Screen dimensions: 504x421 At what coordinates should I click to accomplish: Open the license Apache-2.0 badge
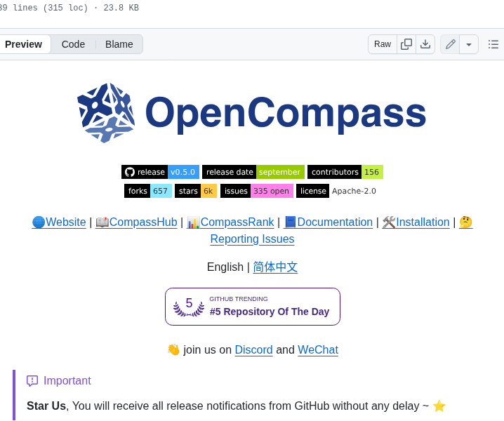coord(338,191)
